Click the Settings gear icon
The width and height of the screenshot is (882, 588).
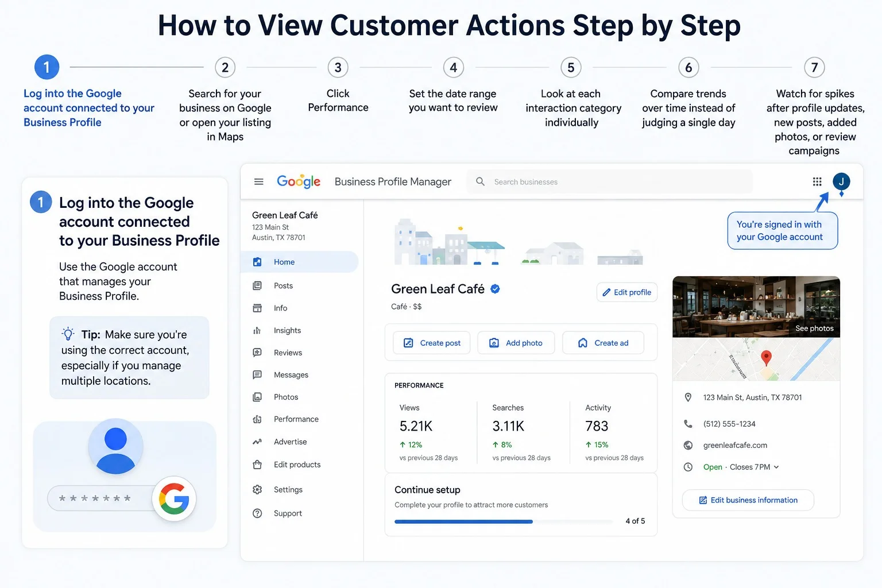tap(257, 489)
